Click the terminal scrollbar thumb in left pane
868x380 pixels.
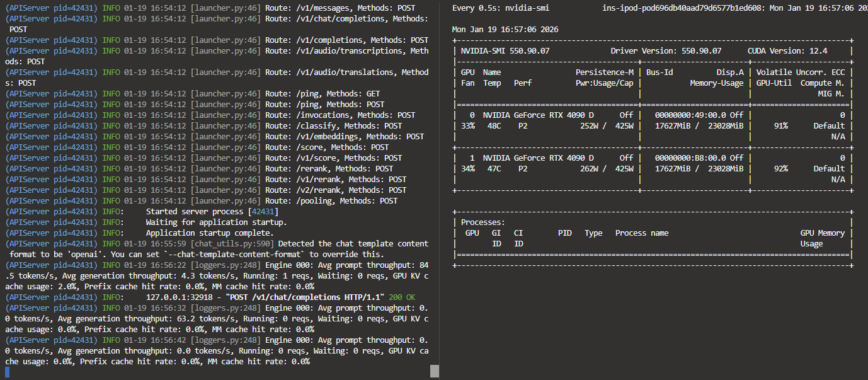[435, 371]
